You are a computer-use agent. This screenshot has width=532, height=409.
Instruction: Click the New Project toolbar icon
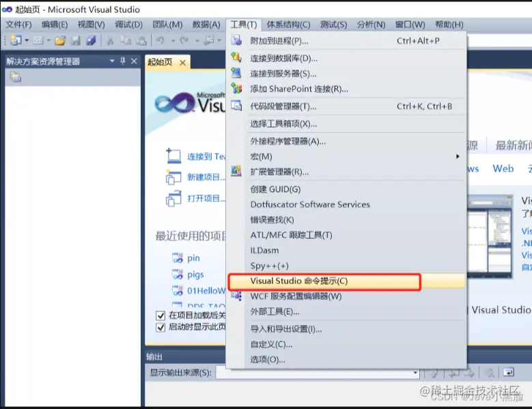[16, 41]
